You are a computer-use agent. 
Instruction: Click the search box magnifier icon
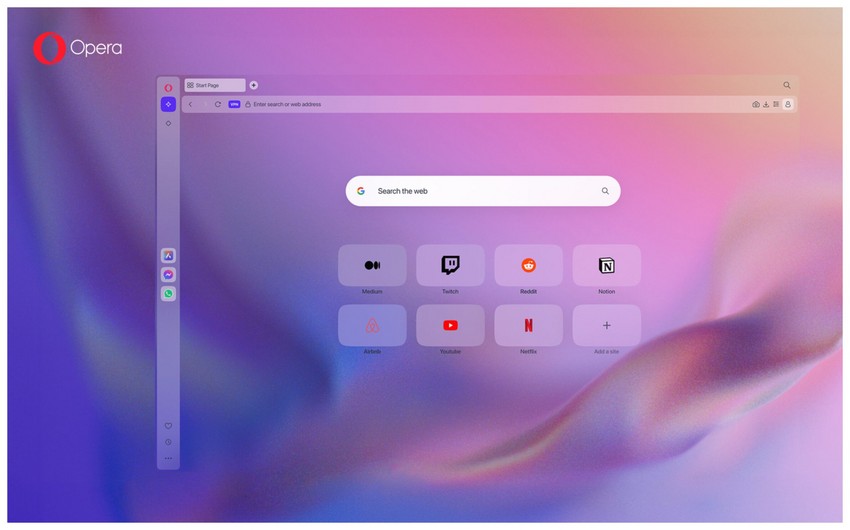(x=605, y=191)
